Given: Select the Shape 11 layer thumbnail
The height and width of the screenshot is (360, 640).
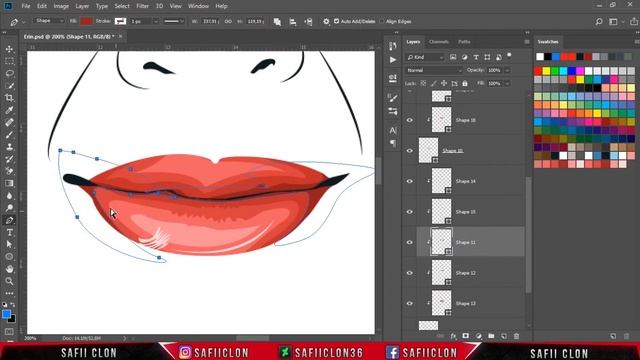Looking at the screenshot, I should [441, 242].
